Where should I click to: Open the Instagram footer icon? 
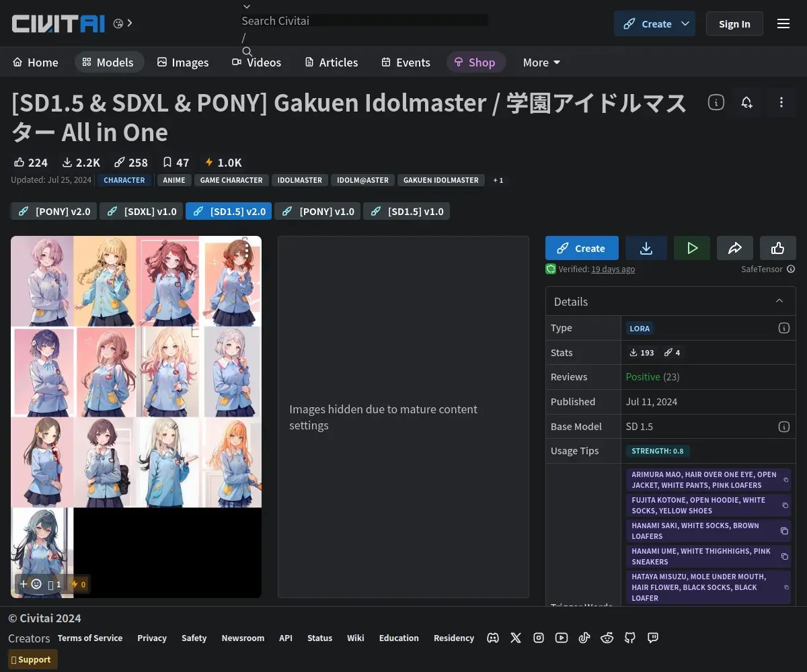[x=539, y=638]
